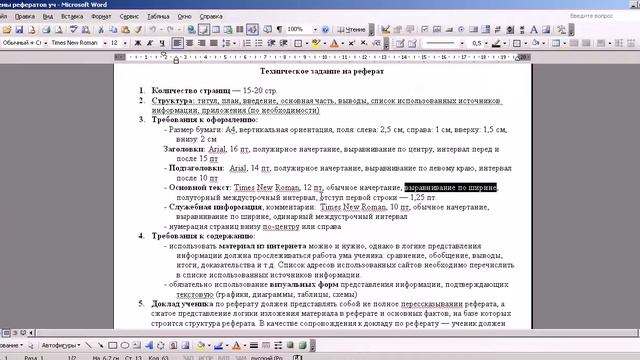The width and height of the screenshot is (640, 360).
Task: Toggle underline formatting (Ч)
Action: pyautogui.click(x=162, y=43)
